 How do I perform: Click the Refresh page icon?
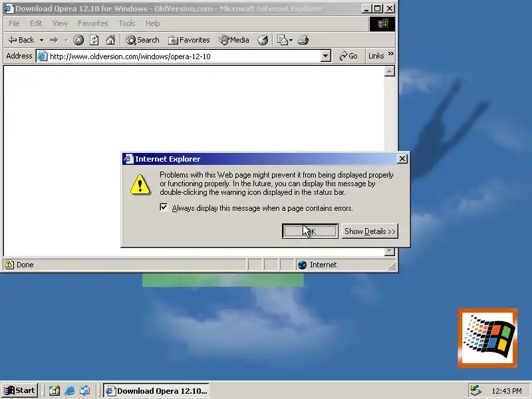(x=94, y=40)
